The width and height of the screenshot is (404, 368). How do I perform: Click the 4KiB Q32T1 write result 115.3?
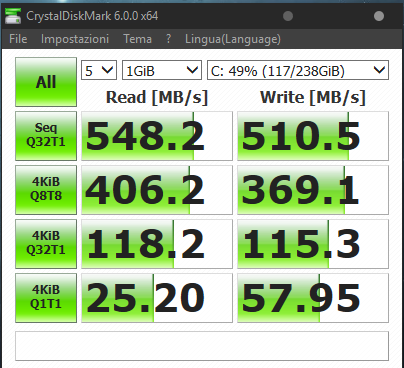(x=313, y=244)
